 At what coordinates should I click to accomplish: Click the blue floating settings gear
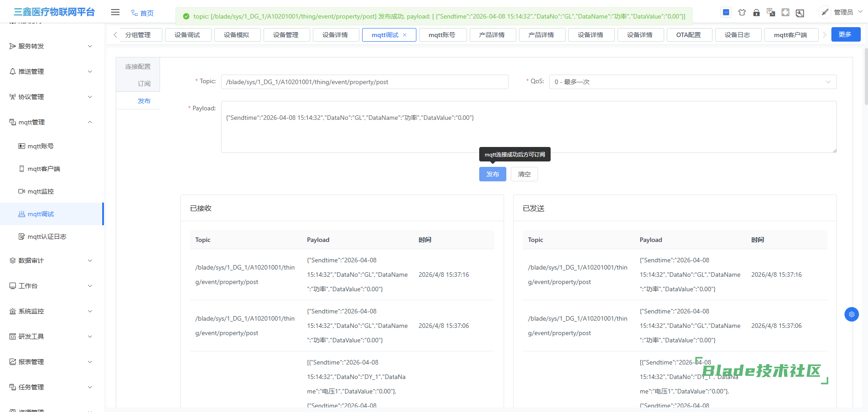coord(851,314)
